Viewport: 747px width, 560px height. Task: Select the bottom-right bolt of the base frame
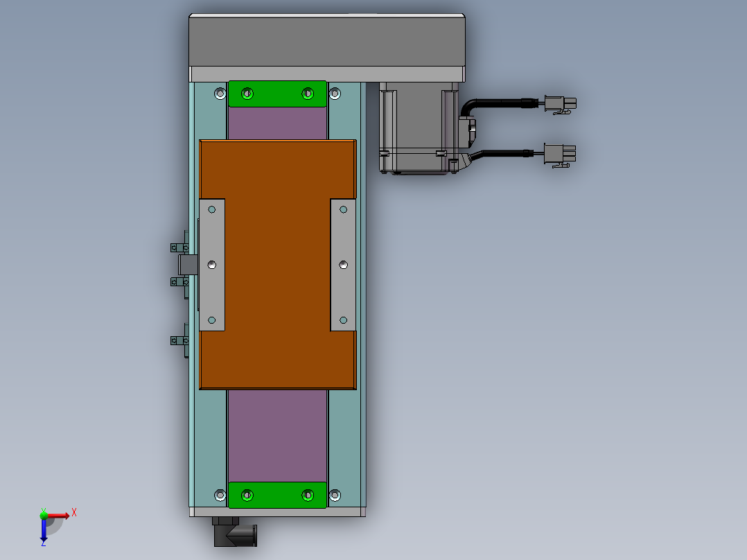pos(335,495)
